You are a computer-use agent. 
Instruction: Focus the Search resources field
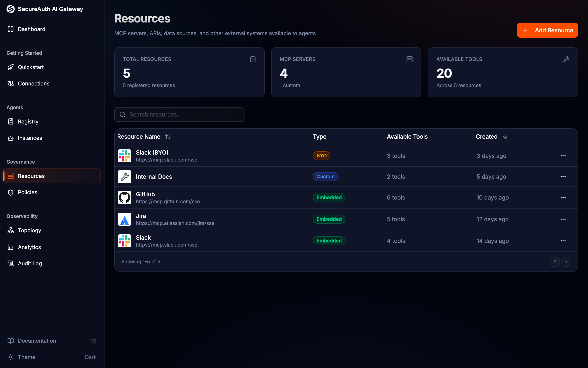[x=179, y=114]
